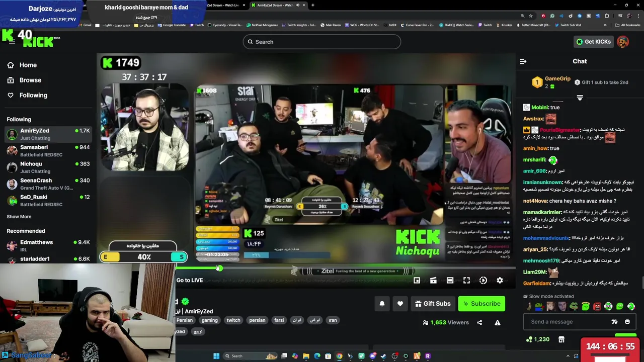Image resolution: width=644 pixels, height=362 pixels.
Task: Click the twitch tag chip
Action: coord(233,320)
